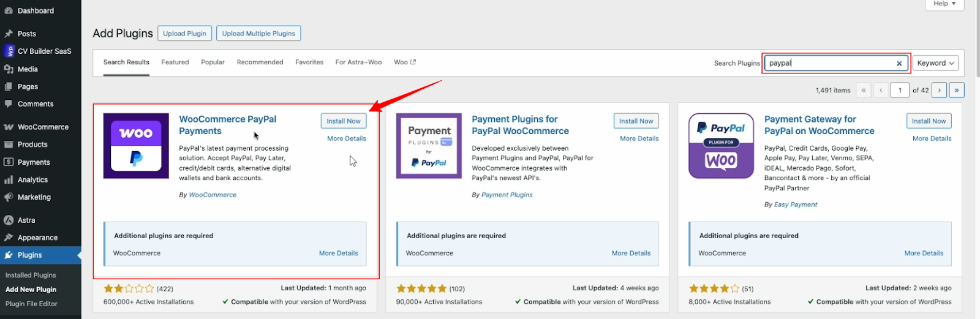Go to previous page of results
Viewport: 980px width, 319px height.
tap(881, 90)
